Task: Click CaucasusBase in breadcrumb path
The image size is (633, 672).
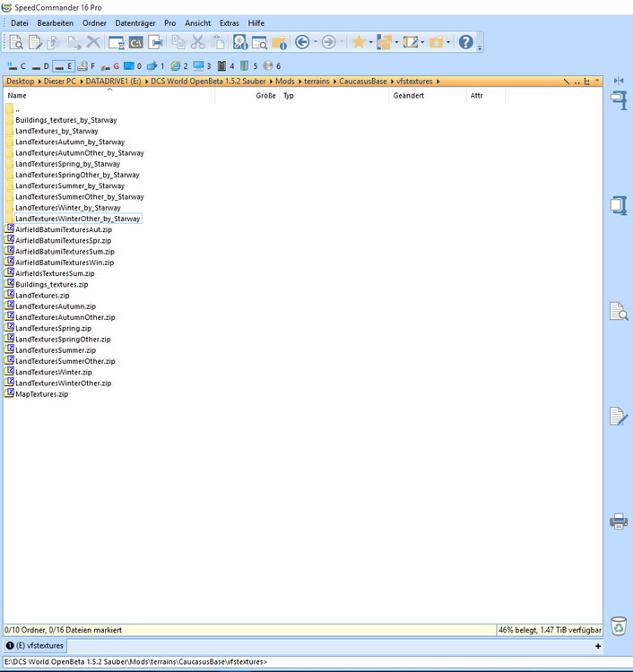Action: pos(363,82)
